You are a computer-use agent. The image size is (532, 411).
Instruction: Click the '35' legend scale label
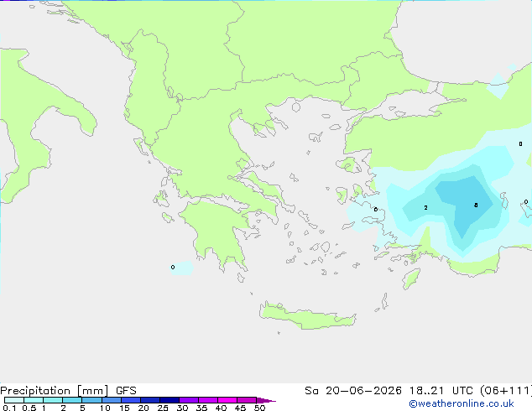tap(201, 408)
